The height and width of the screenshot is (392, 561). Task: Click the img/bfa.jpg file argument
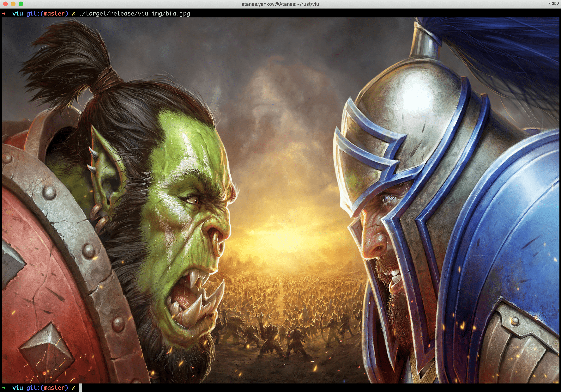tap(171, 14)
